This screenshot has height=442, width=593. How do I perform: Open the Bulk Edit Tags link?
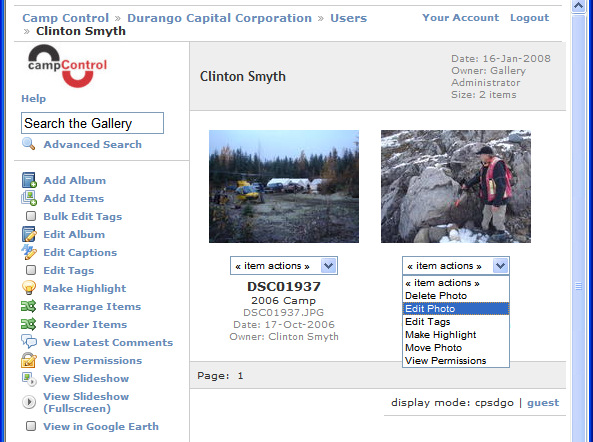(83, 217)
